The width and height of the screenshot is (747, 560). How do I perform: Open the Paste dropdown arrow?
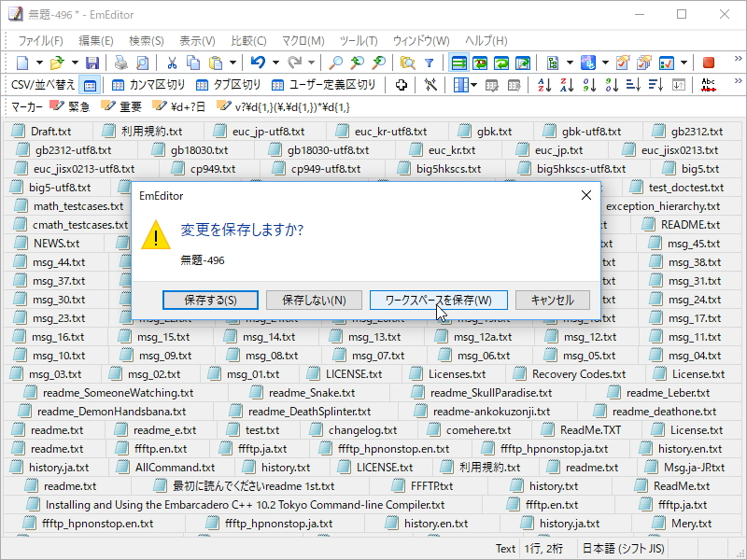click(233, 63)
